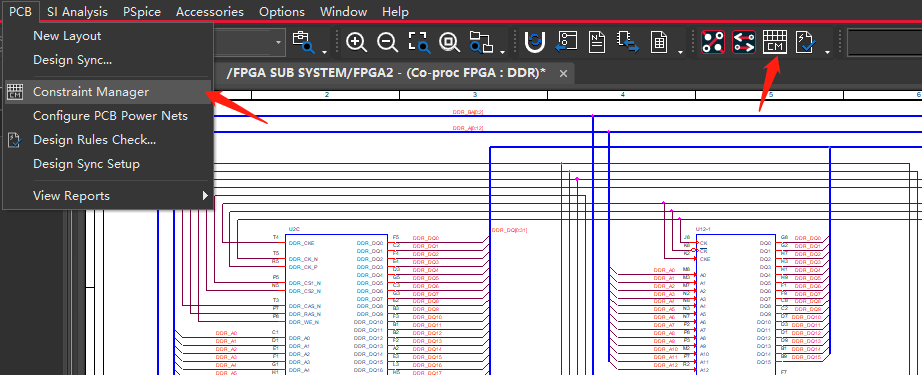922x375 pixels.
Task: Select Design Rules Check... menu entry
Action: (108, 140)
